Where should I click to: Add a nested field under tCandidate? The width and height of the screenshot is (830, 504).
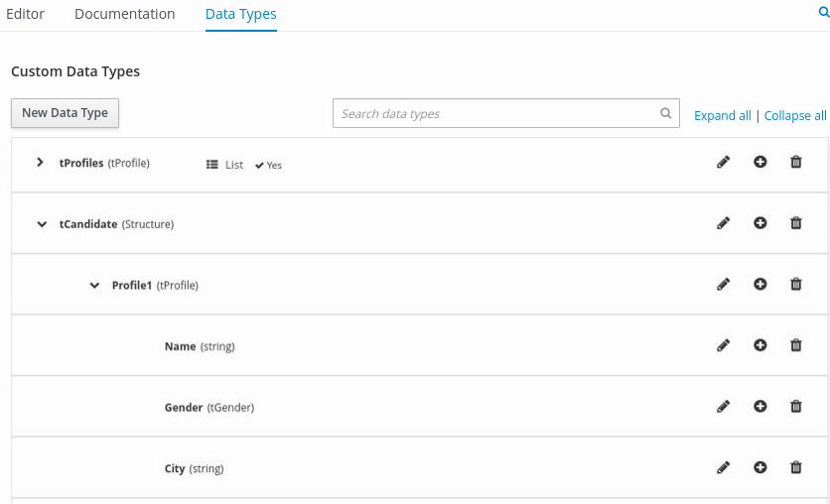coord(761,223)
